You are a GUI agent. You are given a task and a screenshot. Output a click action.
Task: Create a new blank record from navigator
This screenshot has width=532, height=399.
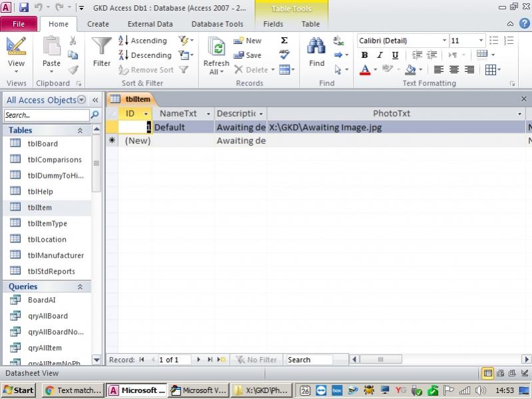[x=222, y=360]
